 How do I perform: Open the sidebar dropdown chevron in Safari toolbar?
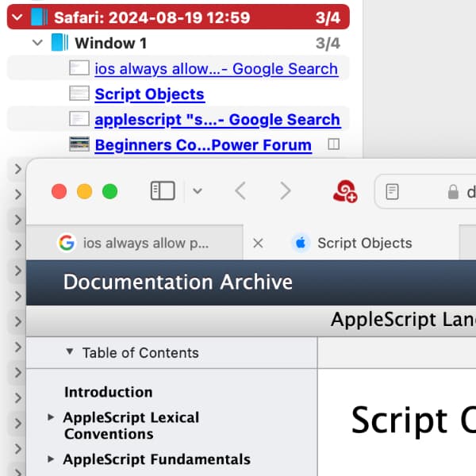pos(198,191)
